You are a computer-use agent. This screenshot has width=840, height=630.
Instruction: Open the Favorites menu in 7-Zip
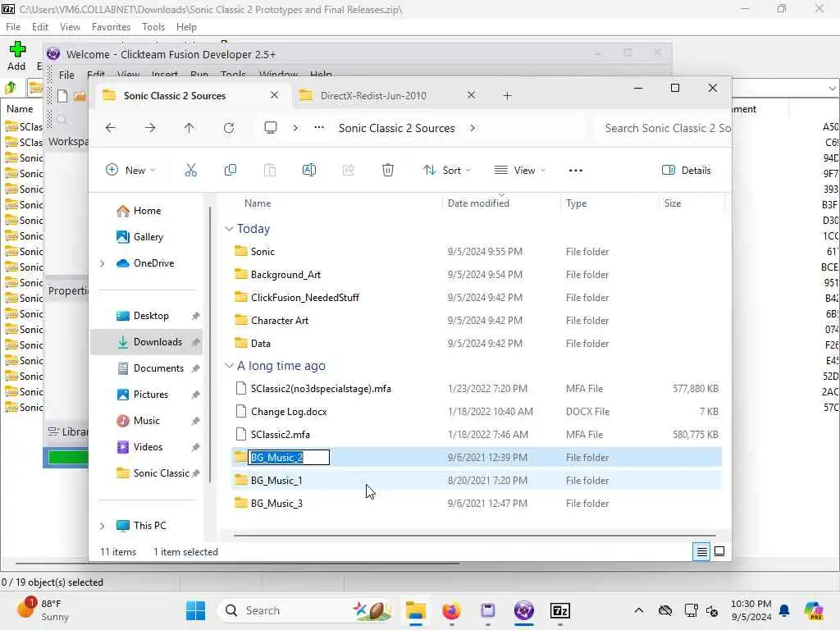[111, 27]
